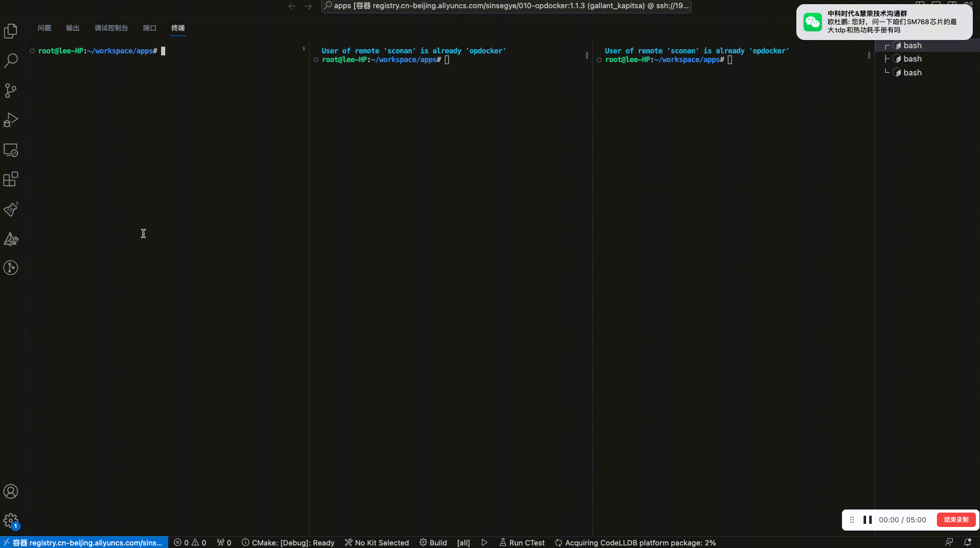The height and width of the screenshot is (548, 980).
Task: Click Run CTest in status bar
Action: [522, 542]
